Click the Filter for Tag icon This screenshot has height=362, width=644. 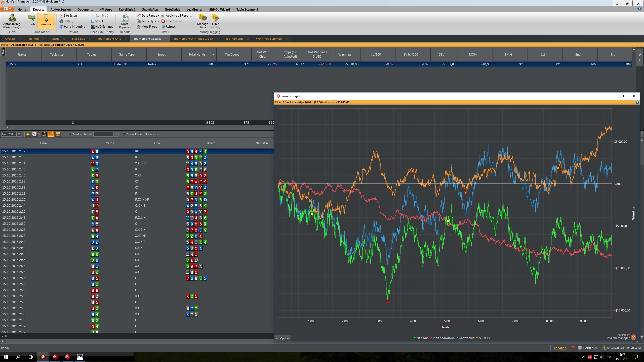pyautogui.click(x=215, y=18)
